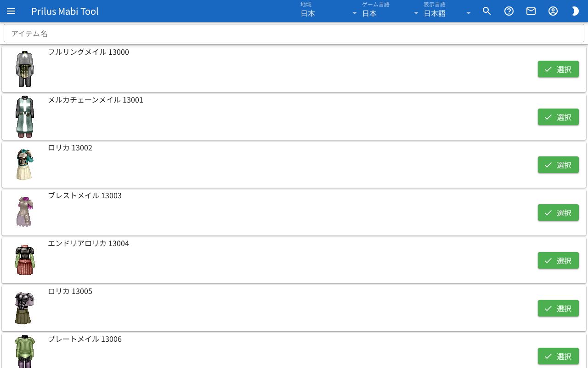Click the text フルリングメイル 13000
The image size is (588, 368).
click(x=89, y=52)
